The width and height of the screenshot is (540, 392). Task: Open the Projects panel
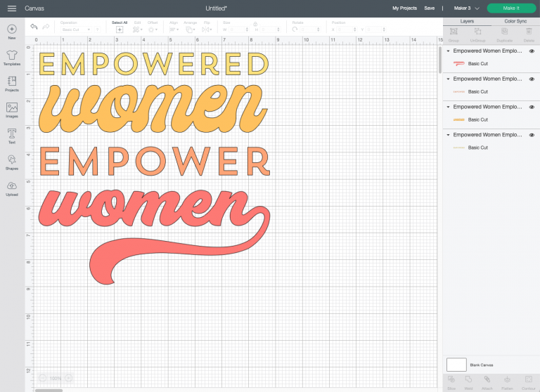click(x=12, y=82)
